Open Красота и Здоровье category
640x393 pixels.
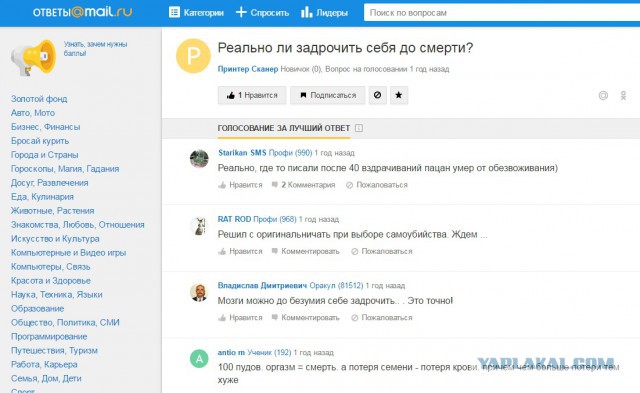(51, 280)
